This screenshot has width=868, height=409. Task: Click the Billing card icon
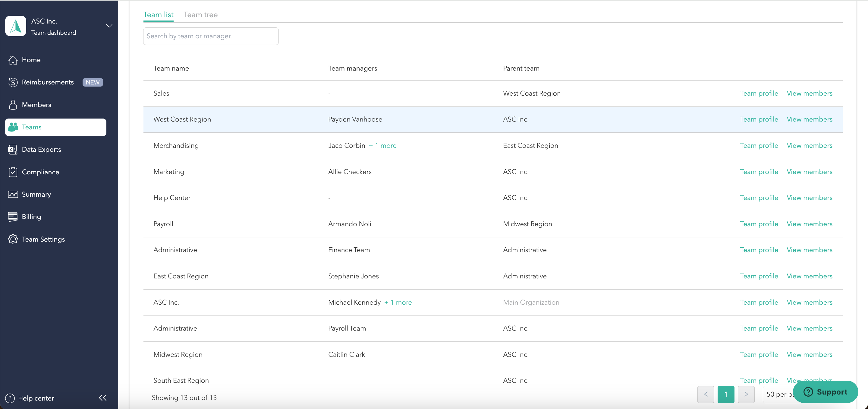pyautogui.click(x=13, y=217)
